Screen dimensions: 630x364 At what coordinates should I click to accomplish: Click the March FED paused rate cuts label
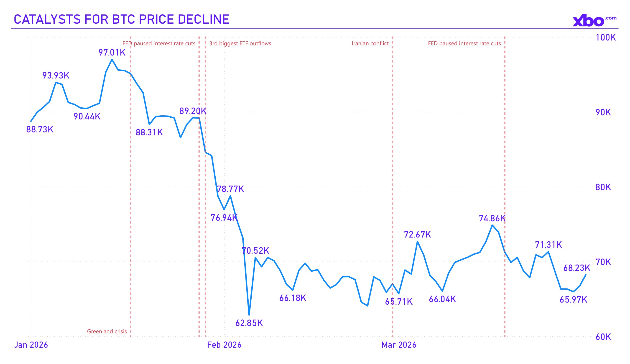pyautogui.click(x=464, y=43)
